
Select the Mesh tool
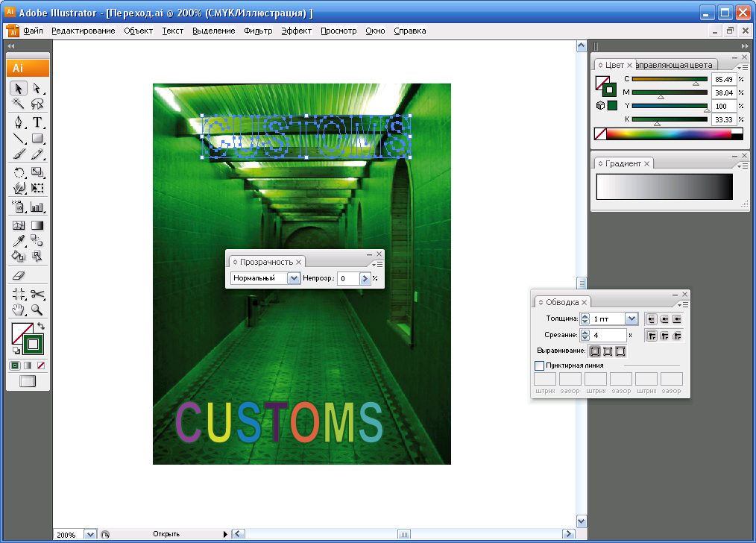point(19,225)
